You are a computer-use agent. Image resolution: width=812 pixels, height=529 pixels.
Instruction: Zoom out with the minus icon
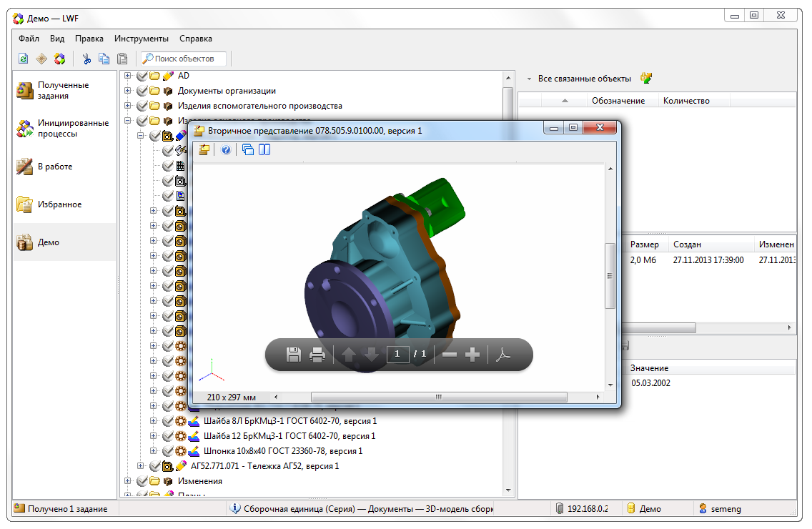coord(450,355)
